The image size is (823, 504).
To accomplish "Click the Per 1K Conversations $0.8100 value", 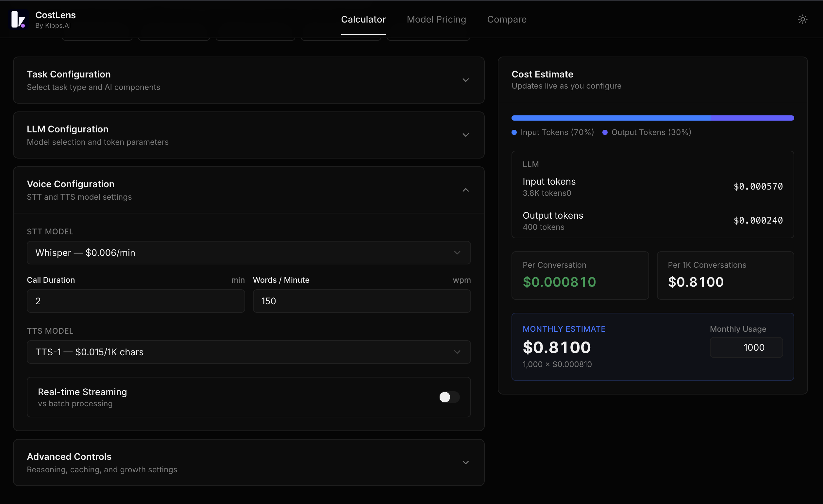I will pyautogui.click(x=696, y=282).
